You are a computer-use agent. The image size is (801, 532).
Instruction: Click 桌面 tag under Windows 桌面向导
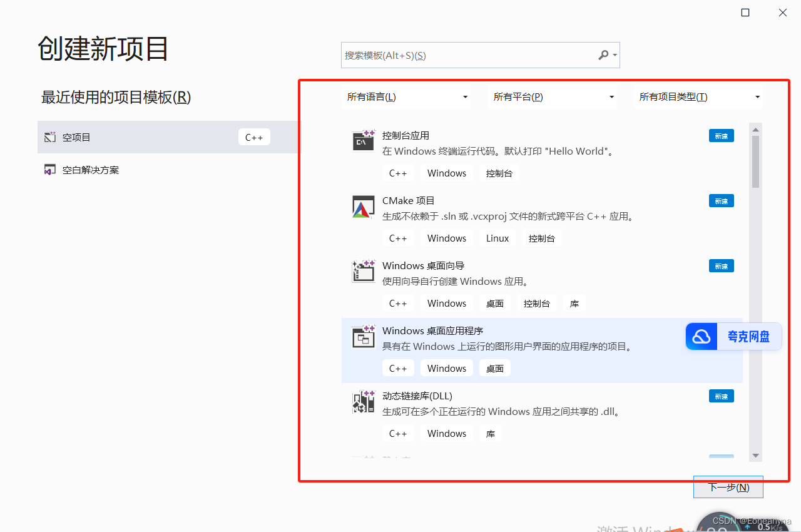(x=495, y=304)
